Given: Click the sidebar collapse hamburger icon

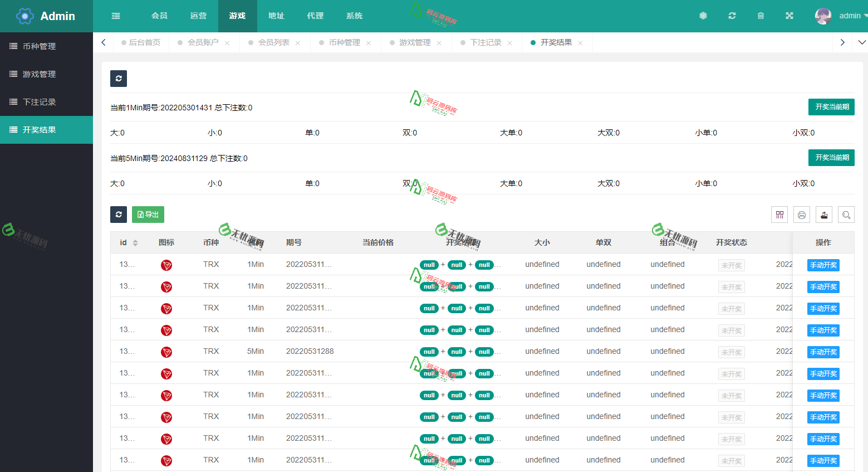Looking at the screenshot, I should (115, 16).
